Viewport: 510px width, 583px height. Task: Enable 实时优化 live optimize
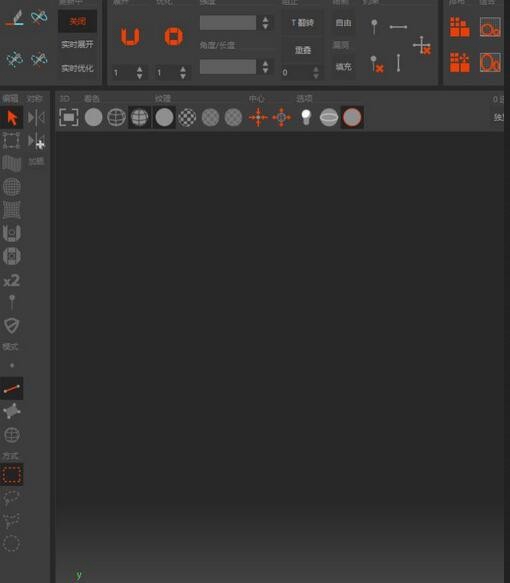coord(77,68)
